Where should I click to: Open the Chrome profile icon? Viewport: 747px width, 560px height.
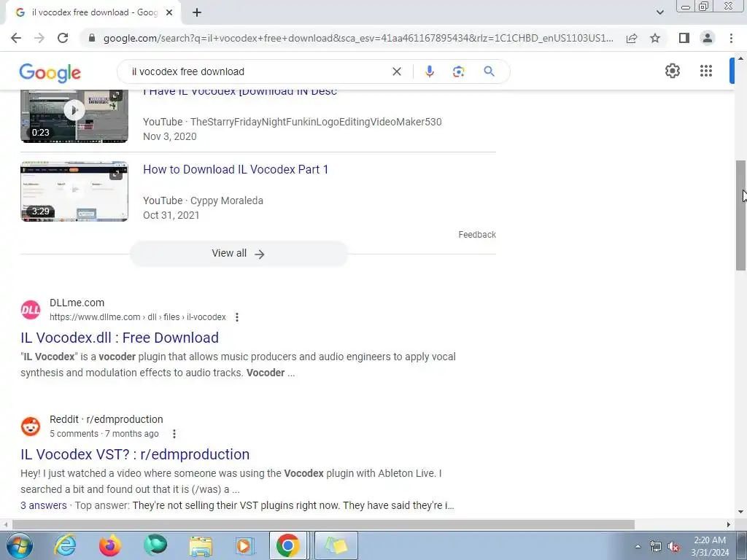[708, 38]
